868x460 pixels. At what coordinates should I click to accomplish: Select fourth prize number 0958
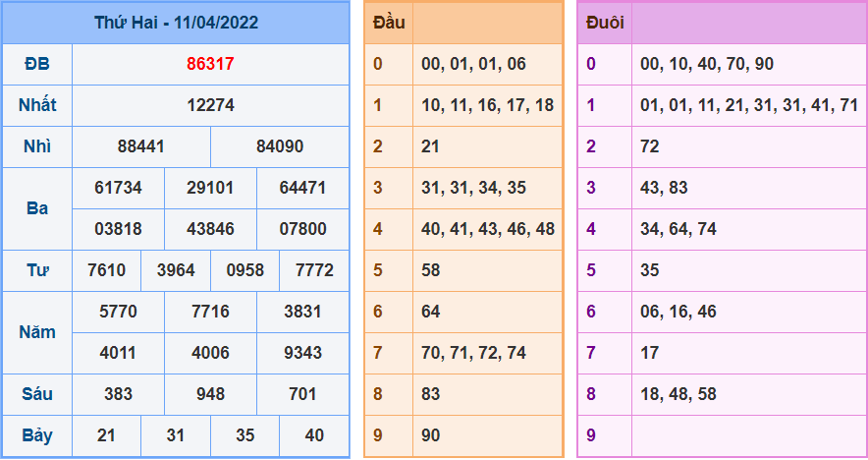(245, 270)
